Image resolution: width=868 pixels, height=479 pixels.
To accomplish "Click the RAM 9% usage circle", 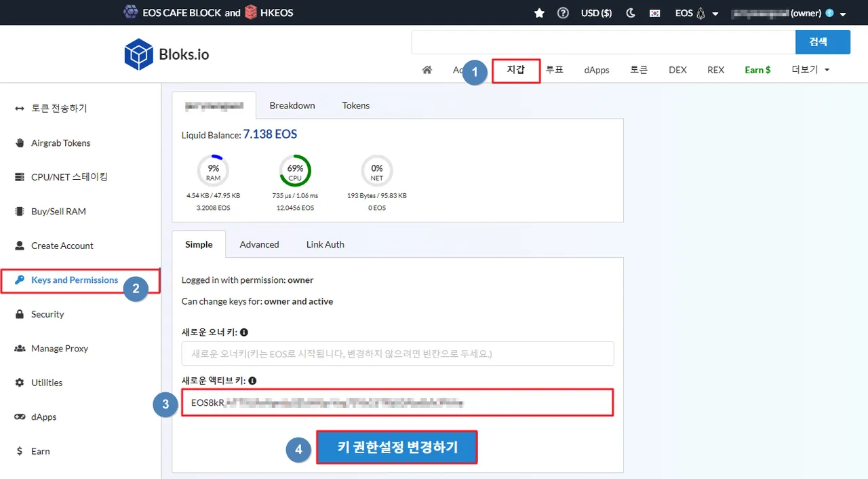I will coord(213,172).
